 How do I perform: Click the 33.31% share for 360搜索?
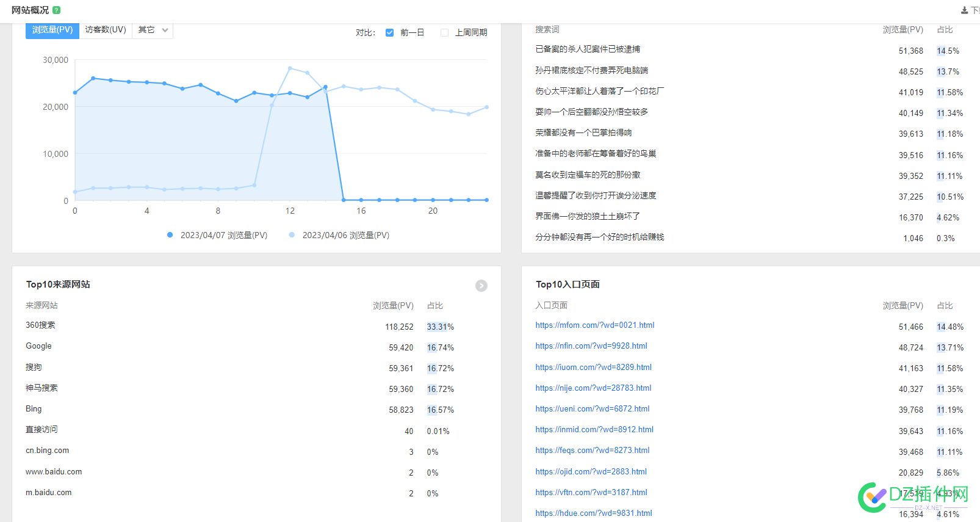pyautogui.click(x=441, y=327)
